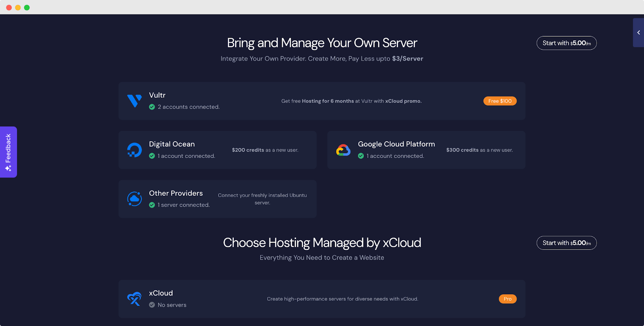Click Digital Ocean '1 account connected.' text

[x=186, y=156]
